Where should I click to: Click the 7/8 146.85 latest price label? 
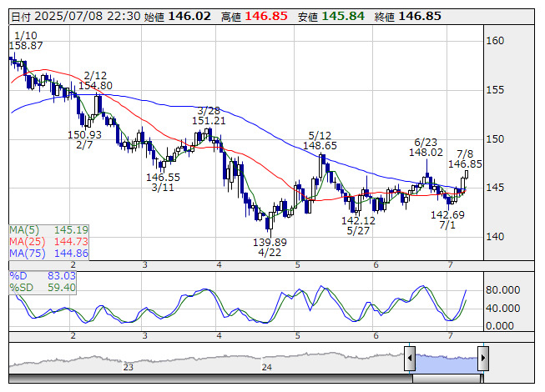465,158
